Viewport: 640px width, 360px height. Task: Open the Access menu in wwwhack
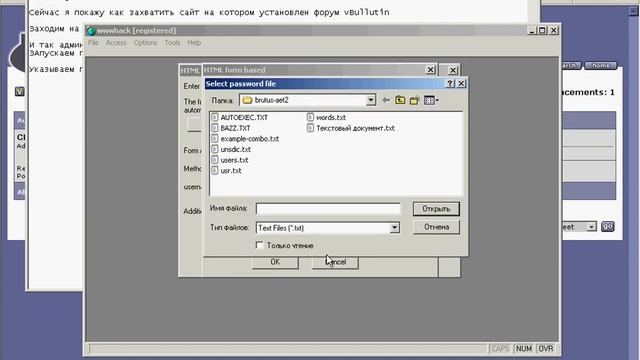tap(116, 42)
